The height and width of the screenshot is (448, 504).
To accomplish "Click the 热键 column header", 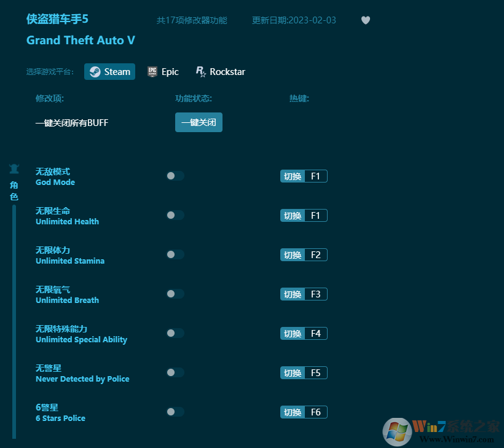I will (299, 98).
